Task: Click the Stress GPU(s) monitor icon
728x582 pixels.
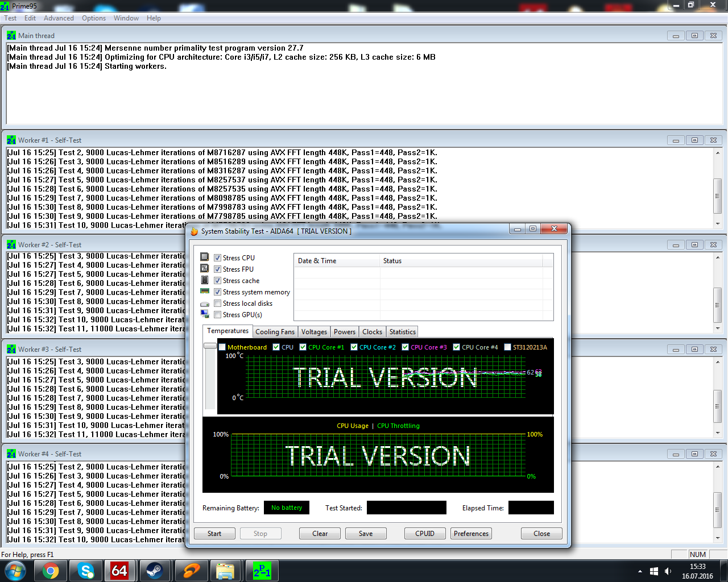Action: coord(205,314)
